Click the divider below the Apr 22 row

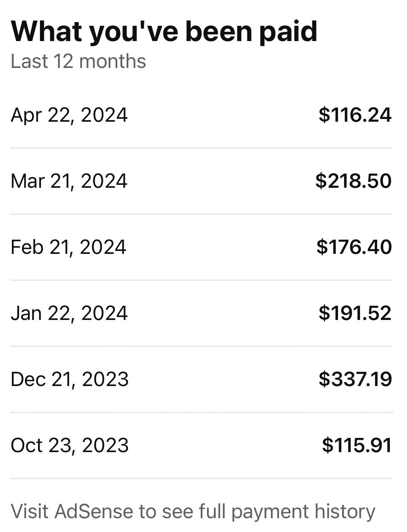click(x=201, y=148)
